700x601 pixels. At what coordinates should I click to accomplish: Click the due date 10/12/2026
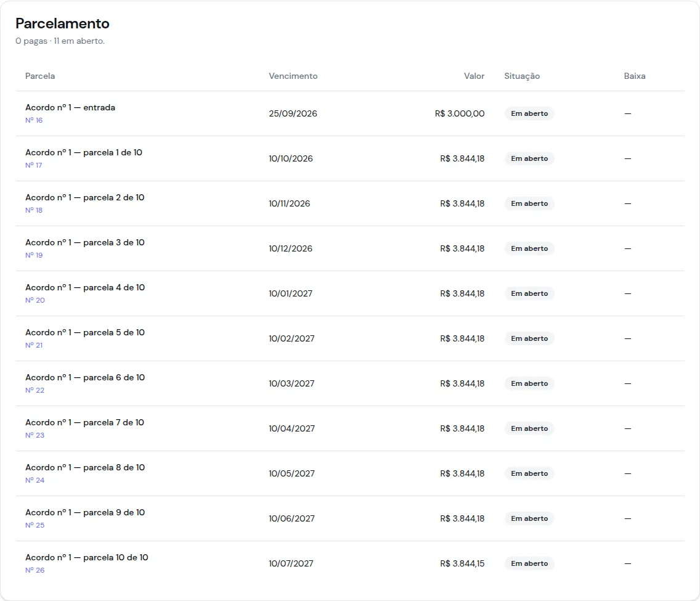point(291,248)
